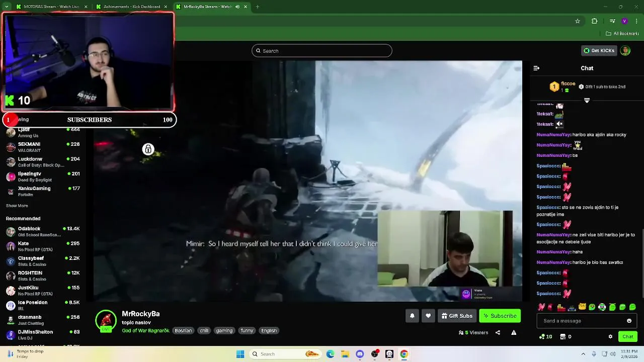Bookmark this page with the star icon

click(578, 21)
